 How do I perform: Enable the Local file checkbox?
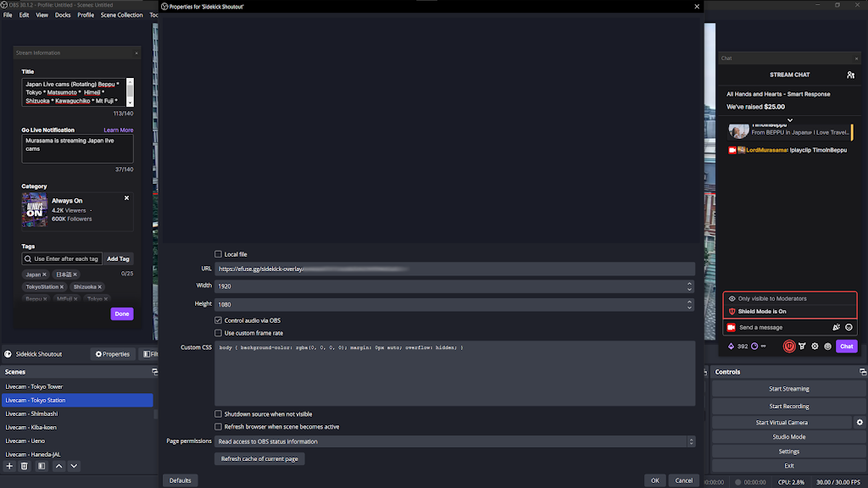click(x=219, y=254)
